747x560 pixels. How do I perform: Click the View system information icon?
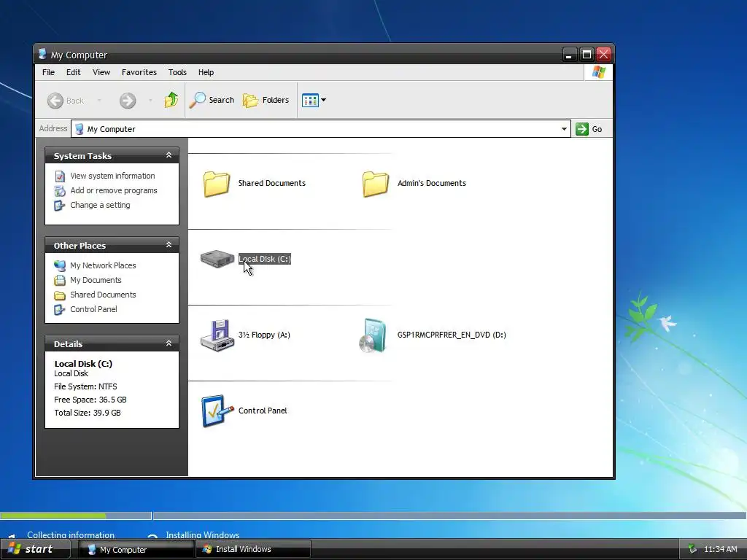[60, 176]
